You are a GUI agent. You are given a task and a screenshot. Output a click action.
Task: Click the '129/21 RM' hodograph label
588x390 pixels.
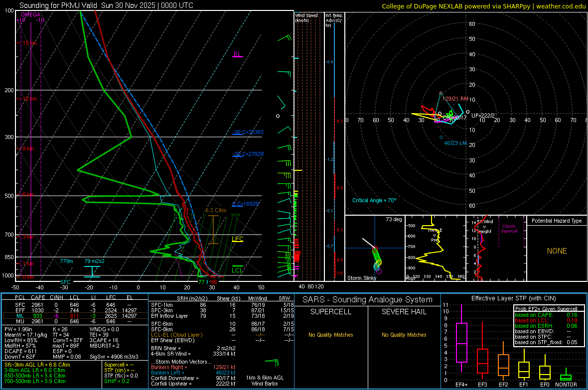(x=455, y=99)
